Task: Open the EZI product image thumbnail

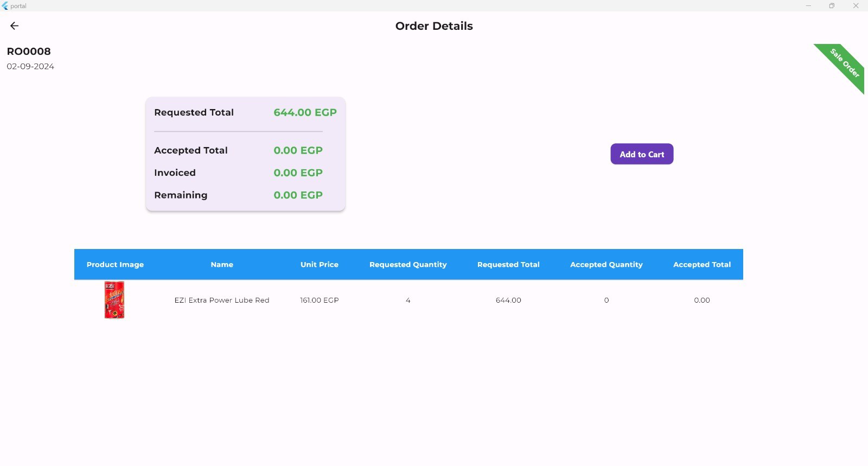Action: click(x=114, y=300)
